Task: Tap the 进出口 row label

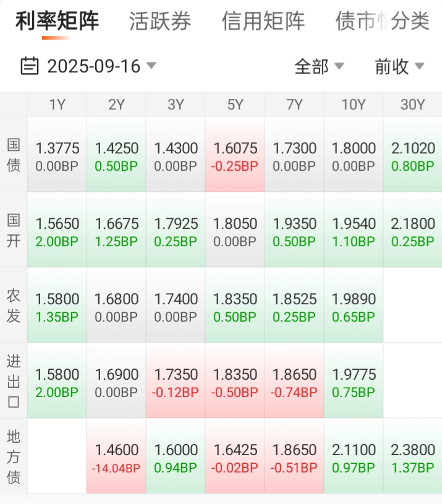Action: 14,381
